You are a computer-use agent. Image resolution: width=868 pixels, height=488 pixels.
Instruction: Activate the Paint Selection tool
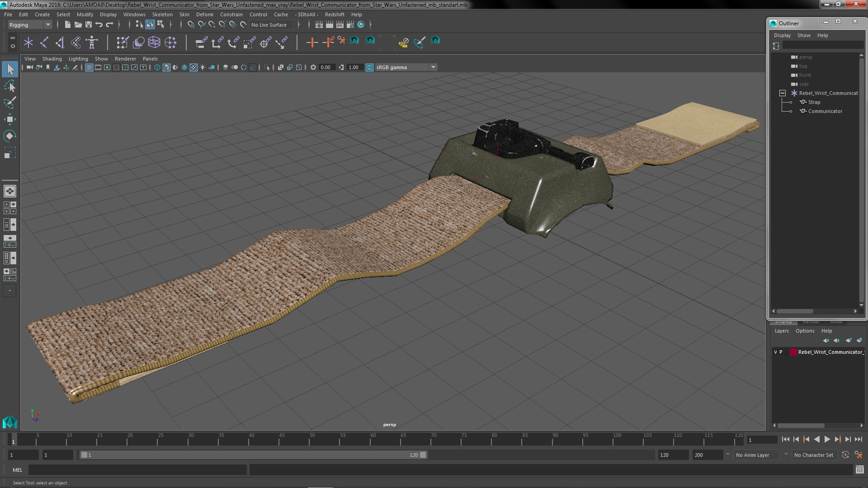point(10,103)
